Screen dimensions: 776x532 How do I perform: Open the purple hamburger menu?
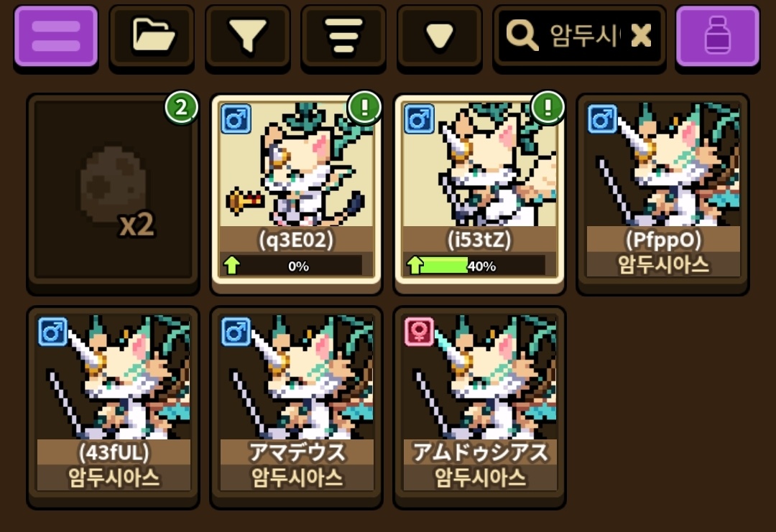[x=56, y=37]
